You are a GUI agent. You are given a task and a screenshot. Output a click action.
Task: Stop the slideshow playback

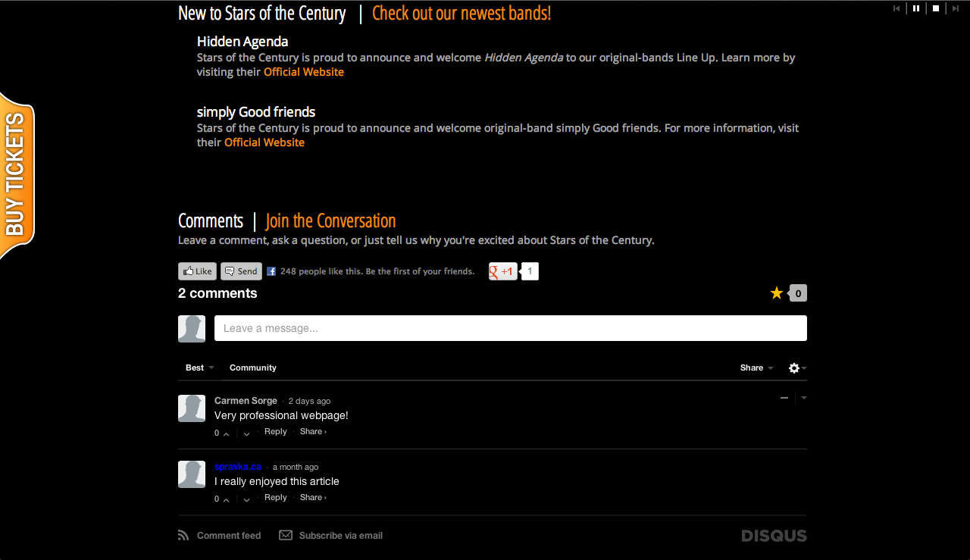[x=936, y=8]
